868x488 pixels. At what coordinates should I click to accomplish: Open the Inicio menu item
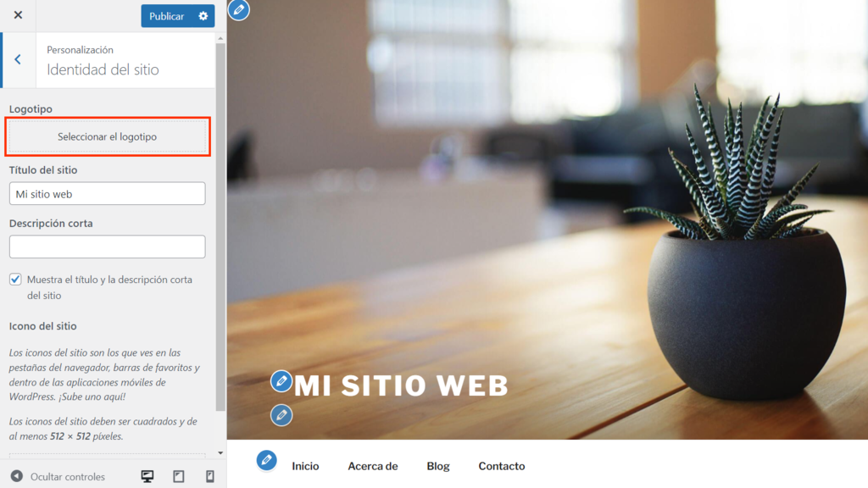click(305, 465)
